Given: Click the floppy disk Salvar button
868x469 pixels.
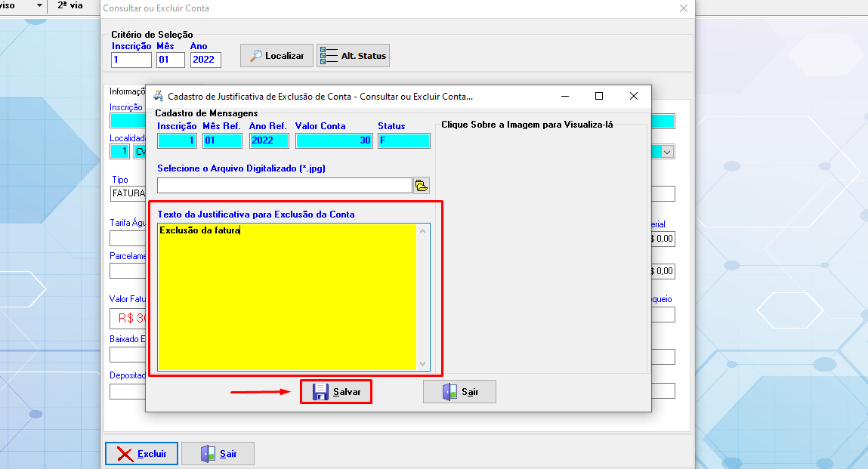Looking at the screenshot, I should pyautogui.click(x=336, y=392).
